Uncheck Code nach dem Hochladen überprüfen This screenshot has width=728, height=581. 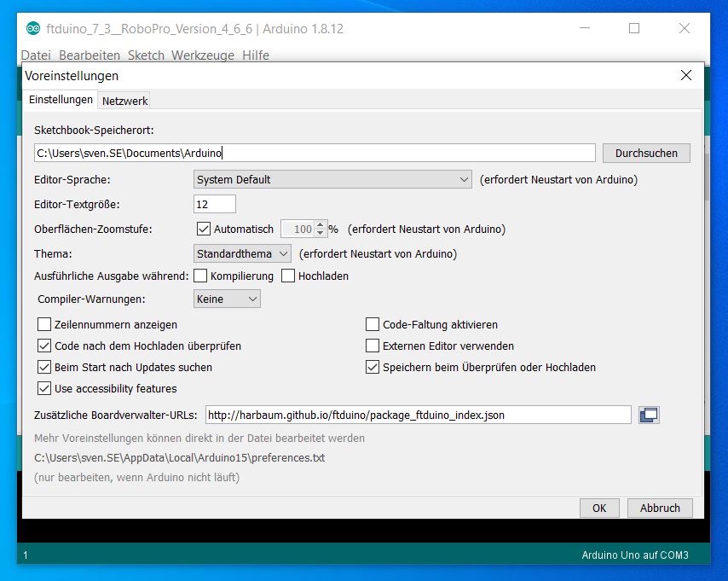pyautogui.click(x=44, y=346)
